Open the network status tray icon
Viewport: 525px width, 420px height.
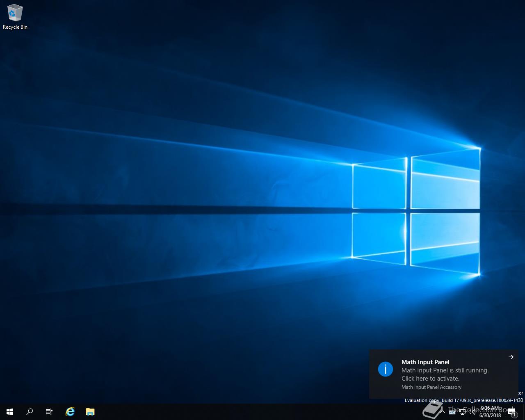pyautogui.click(x=462, y=412)
